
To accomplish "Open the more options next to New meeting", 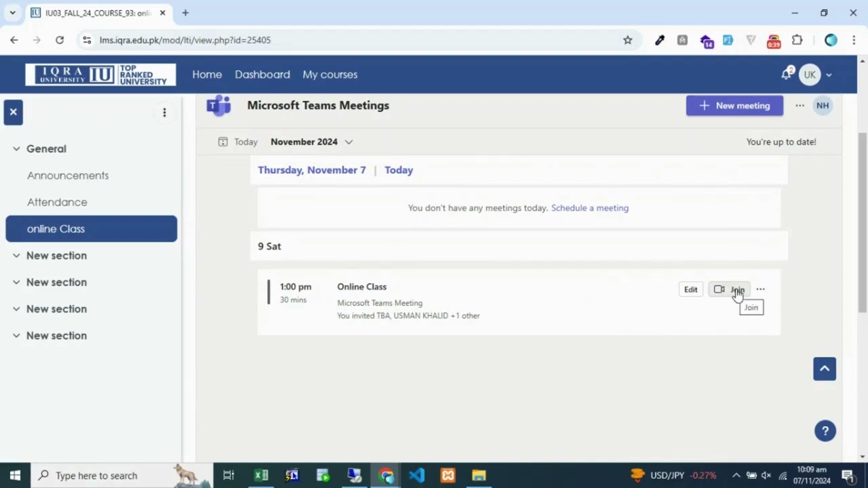I will pos(800,106).
